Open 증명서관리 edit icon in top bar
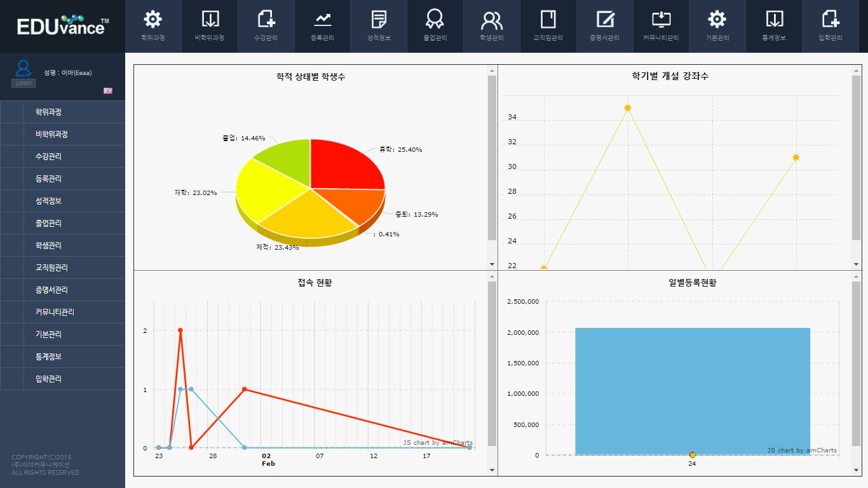The image size is (868, 488). (x=604, y=20)
